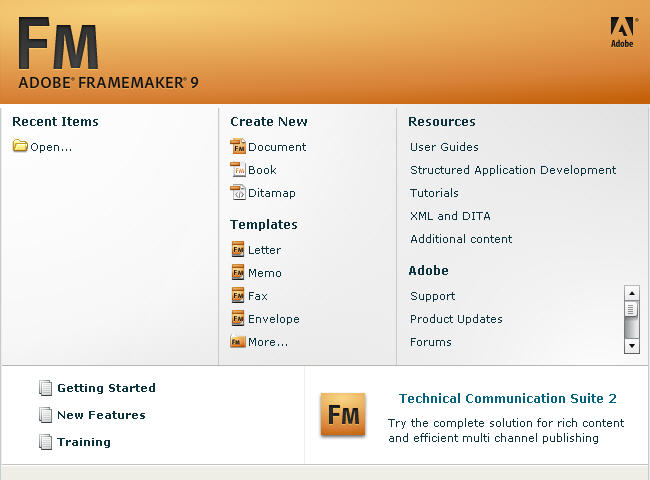Click the 'Try the complete solution' description text
The height and width of the screenshot is (480, 650).
[506, 430]
